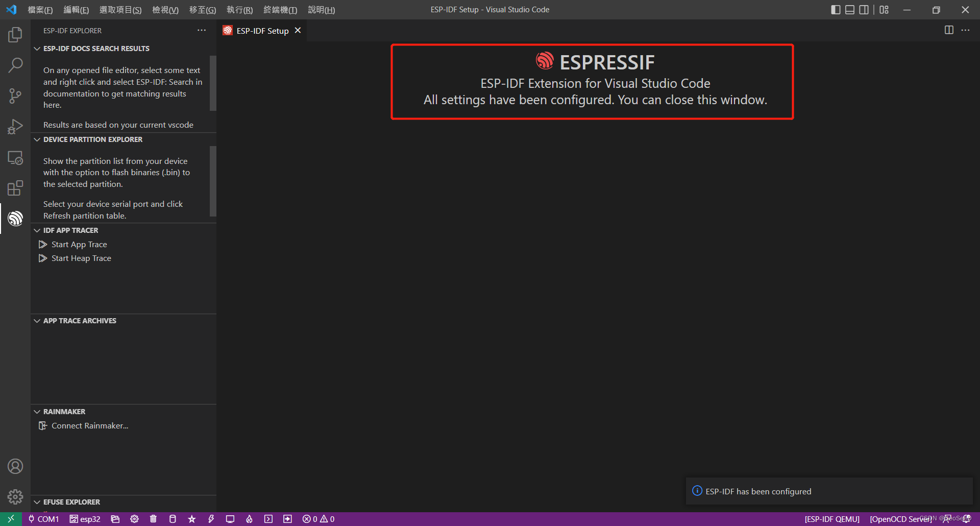Viewport: 980px width, 526px height.
Task: Open the Run and Debug view
Action: coord(15,126)
